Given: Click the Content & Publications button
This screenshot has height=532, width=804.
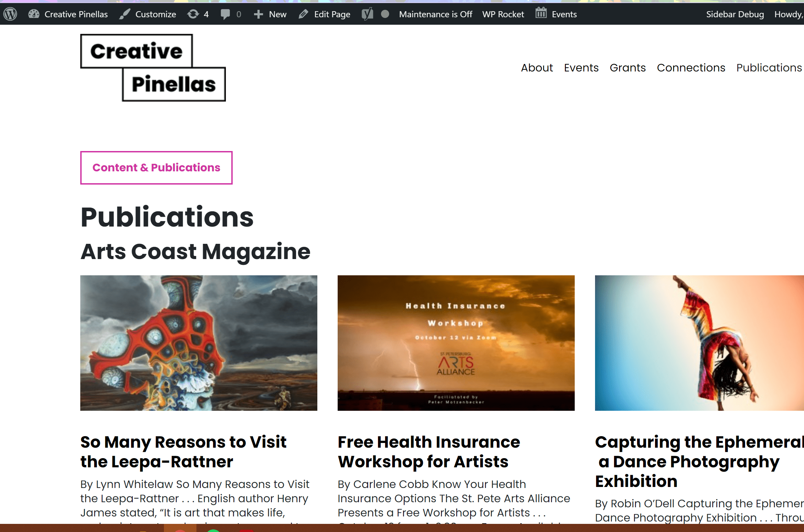Looking at the screenshot, I should pyautogui.click(x=156, y=168).
